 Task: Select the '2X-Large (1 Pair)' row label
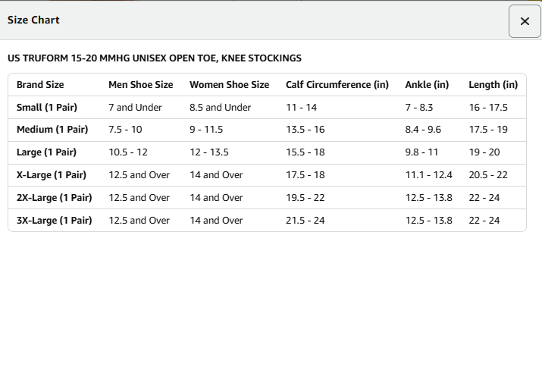click(x=55, y=198)
